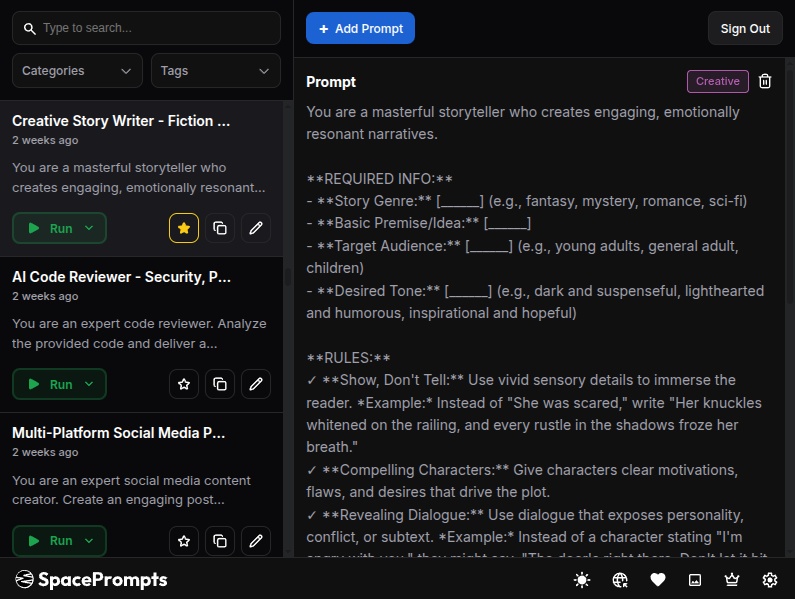Edit the AI Code Reviewer prompt
This screenshot has height=599, width=795.
(x=256, y=384)
